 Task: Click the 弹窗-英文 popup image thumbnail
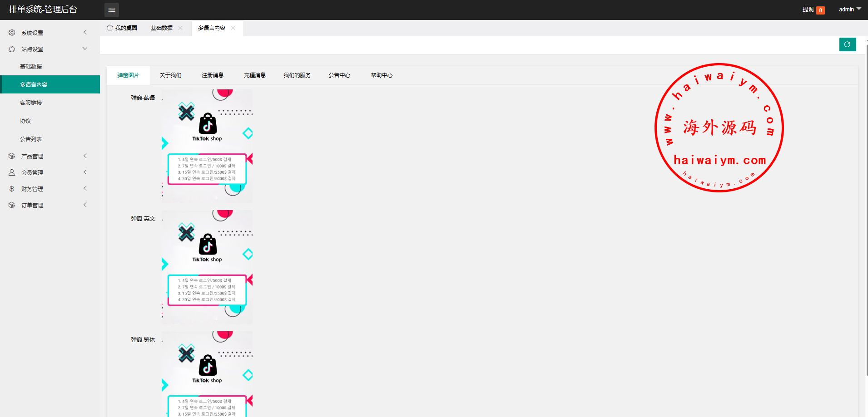point(207,267)
